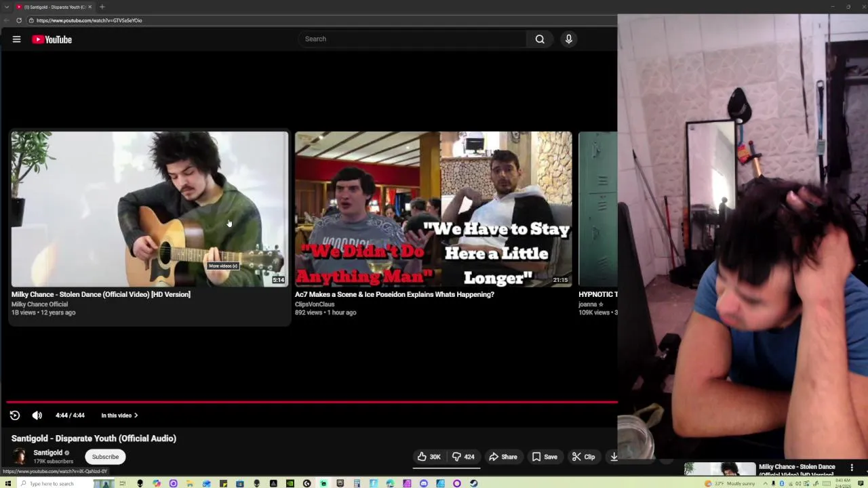Click the Download arrow icon

[x=614, y=457]
